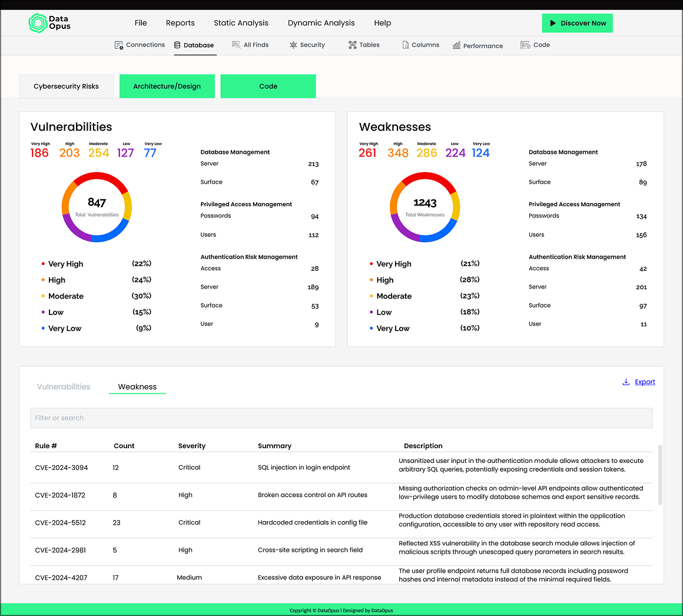Switch to the Vulnerabilities table tab
This screenshot has width=683, height=616.
pos(64,386)
